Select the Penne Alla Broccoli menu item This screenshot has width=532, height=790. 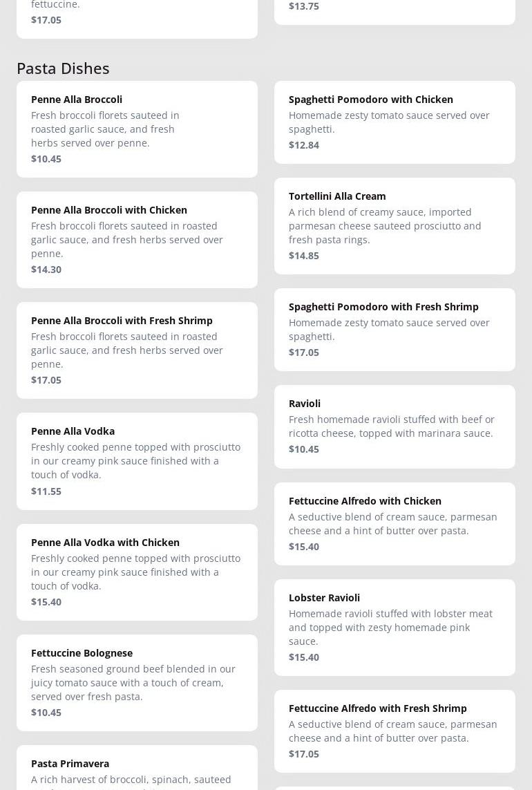137,129
